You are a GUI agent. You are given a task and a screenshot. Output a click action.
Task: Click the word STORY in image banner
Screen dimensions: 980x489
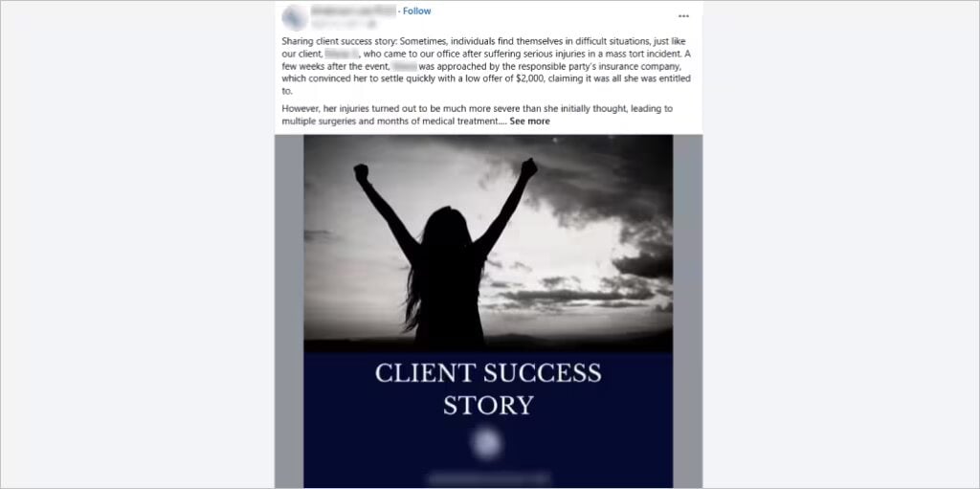click(x=488, y=405)
